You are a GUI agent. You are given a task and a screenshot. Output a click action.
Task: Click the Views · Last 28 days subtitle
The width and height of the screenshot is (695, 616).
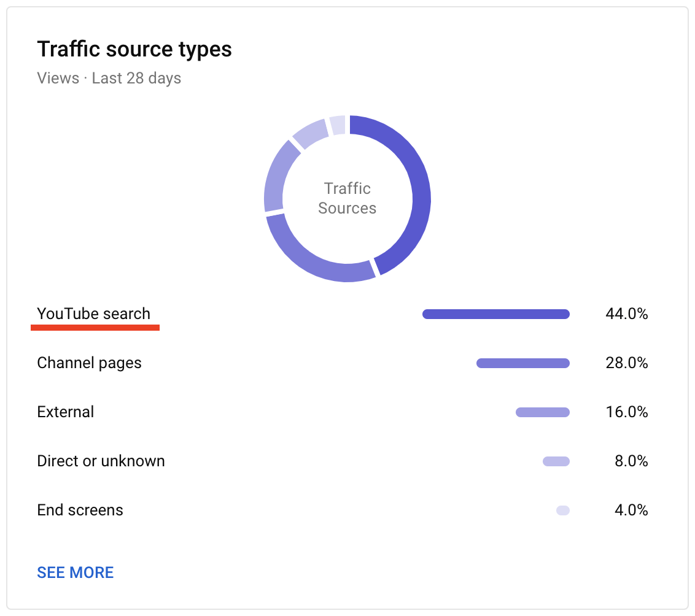coord(109,79)
